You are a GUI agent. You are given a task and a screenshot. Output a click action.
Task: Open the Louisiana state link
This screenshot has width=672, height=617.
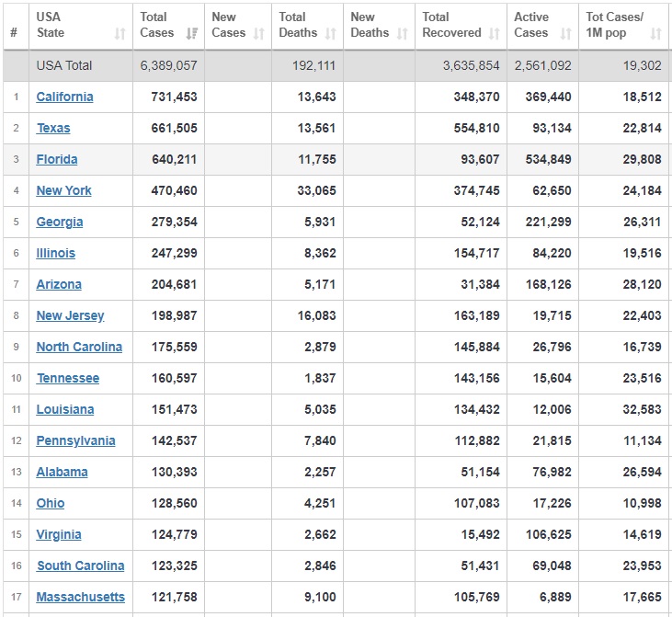[65, 409]
